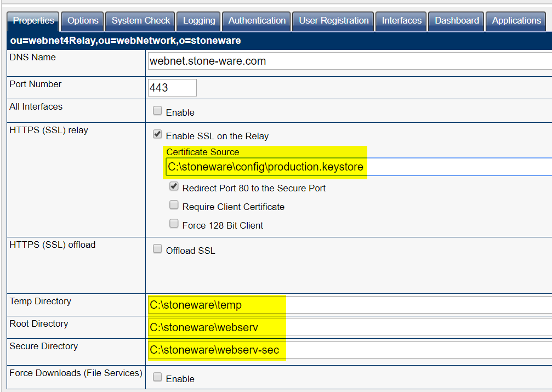Enable Force Downloads (File Services) checkbox
552x392 pixels.
(x=157, y=377)
